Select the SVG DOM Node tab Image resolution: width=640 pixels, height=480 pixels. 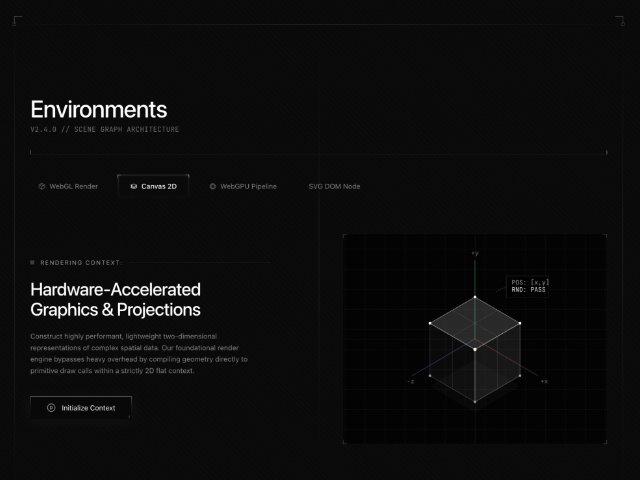point(334,186)
